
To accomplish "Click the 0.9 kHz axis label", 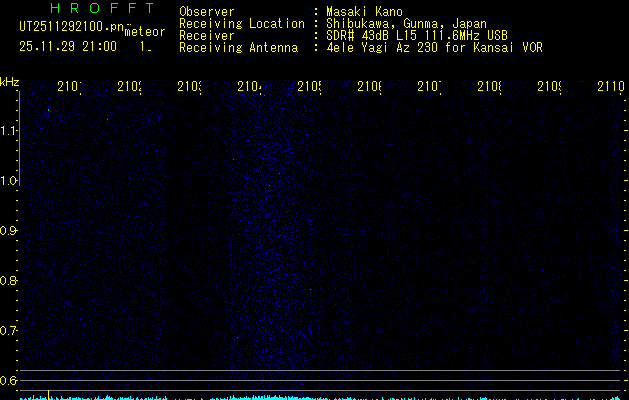I will tap(9, 230).
